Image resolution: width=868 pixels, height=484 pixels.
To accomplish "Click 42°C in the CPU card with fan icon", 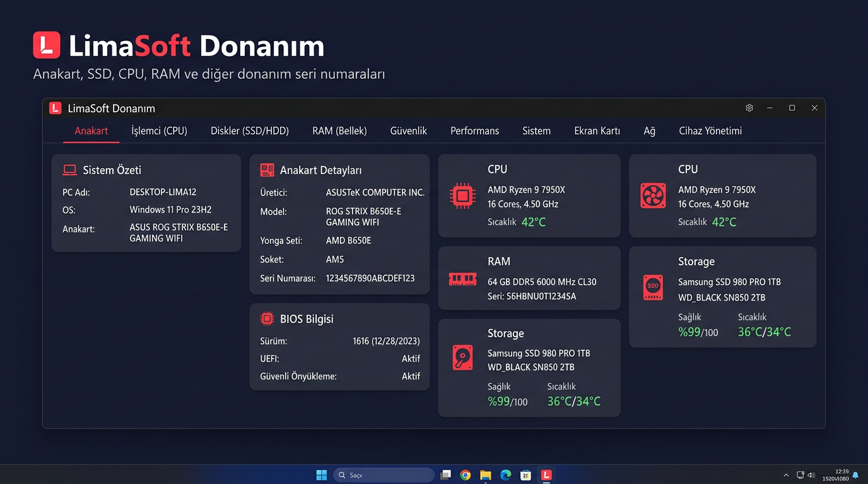I will (x=724, y=222).
